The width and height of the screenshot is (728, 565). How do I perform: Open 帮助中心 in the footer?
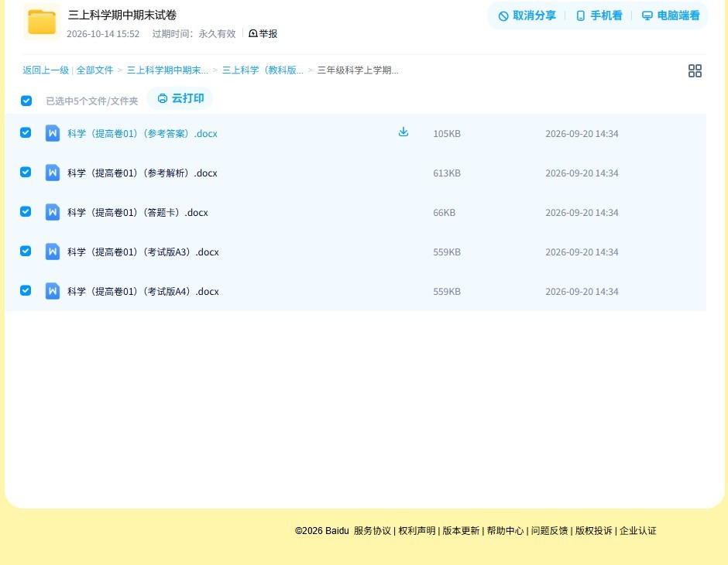505,531
